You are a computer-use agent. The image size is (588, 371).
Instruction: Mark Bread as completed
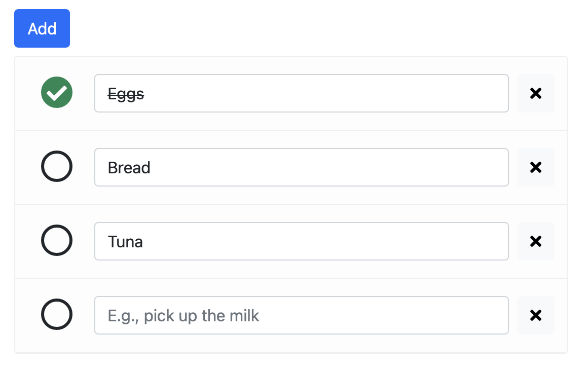[x=57, y=166]
